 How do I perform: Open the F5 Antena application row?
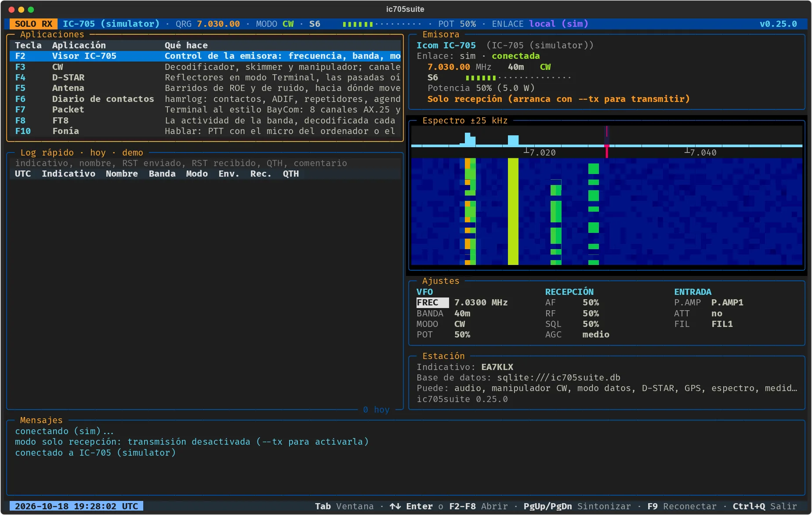(205, 88)
